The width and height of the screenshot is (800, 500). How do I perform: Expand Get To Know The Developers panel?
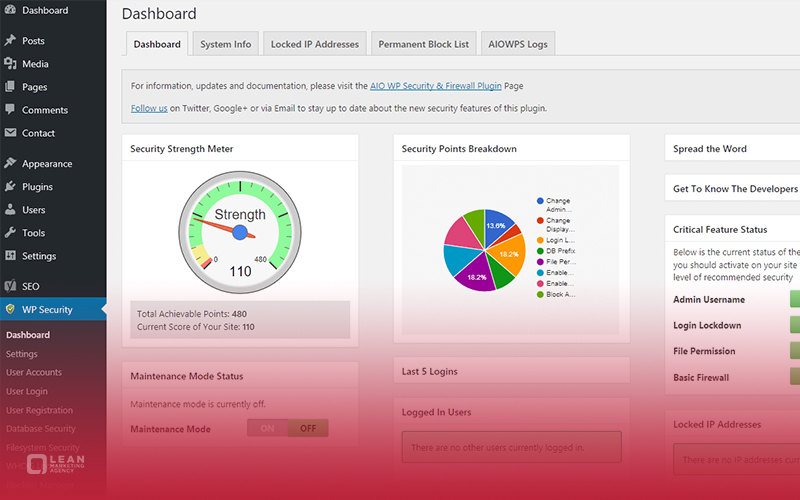click(732, 188)
